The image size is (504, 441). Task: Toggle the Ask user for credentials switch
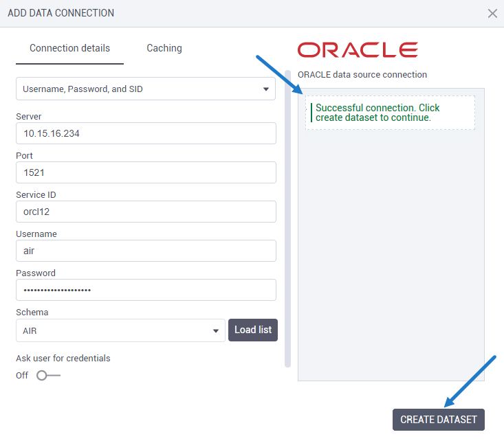(48, 376)
